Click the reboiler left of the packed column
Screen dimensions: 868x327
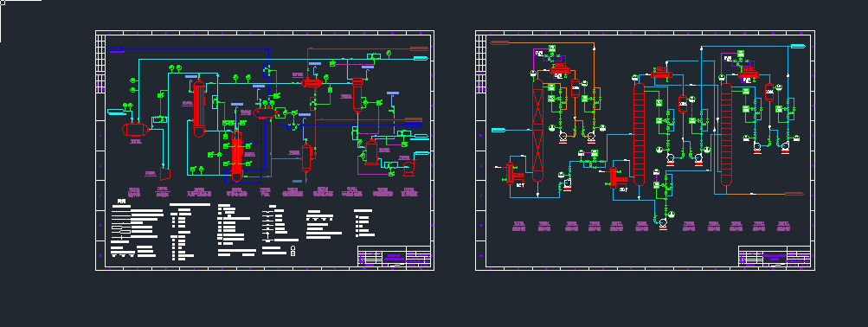510,173
